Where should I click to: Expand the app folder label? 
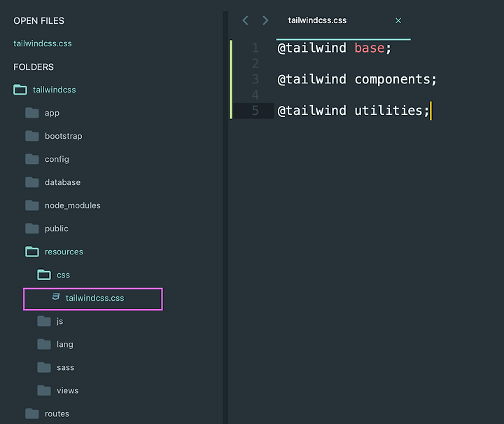click(52, 113)
